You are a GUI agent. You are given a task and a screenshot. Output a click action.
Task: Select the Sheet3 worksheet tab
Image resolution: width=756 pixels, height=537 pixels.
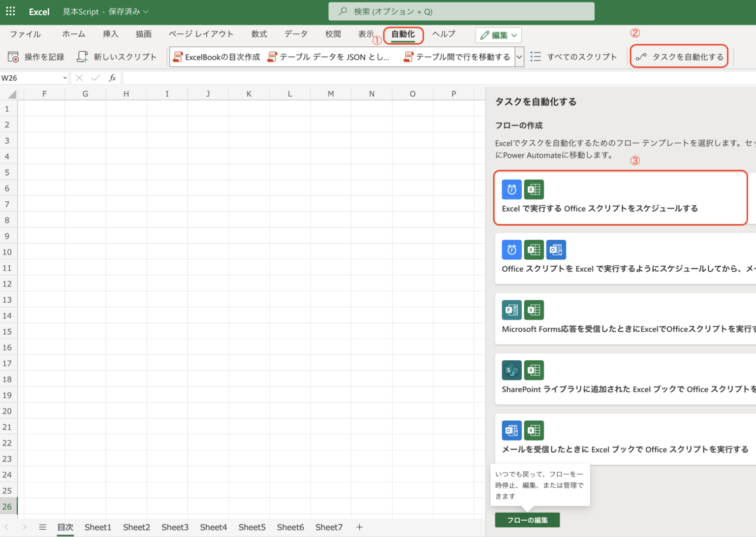tap(175, 527)
